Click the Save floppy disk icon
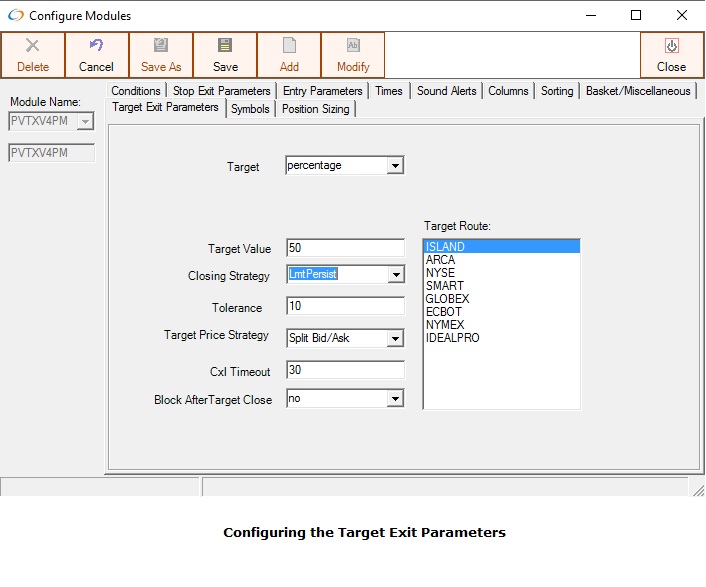The height and width of the screenshot is (587, 706). tap(225, 46)
